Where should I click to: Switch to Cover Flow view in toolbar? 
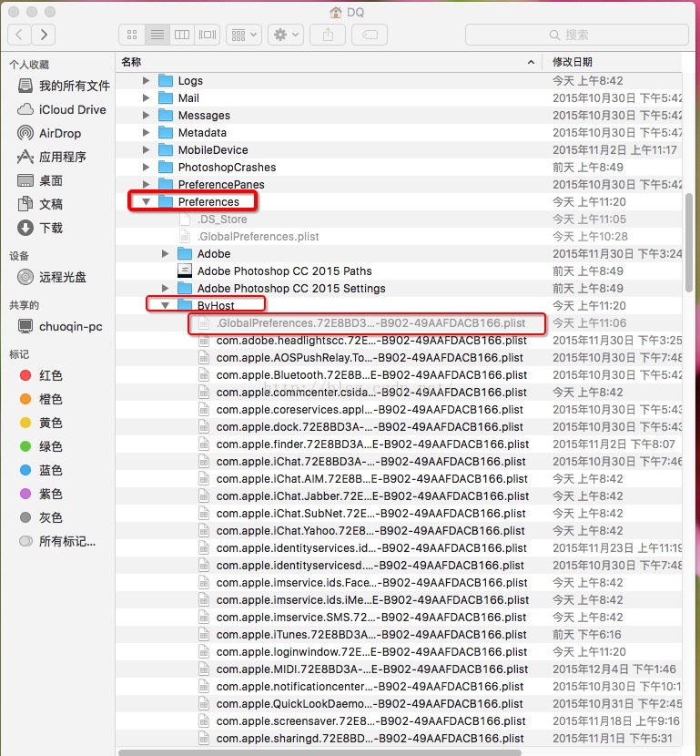click(x=208, y=35)
